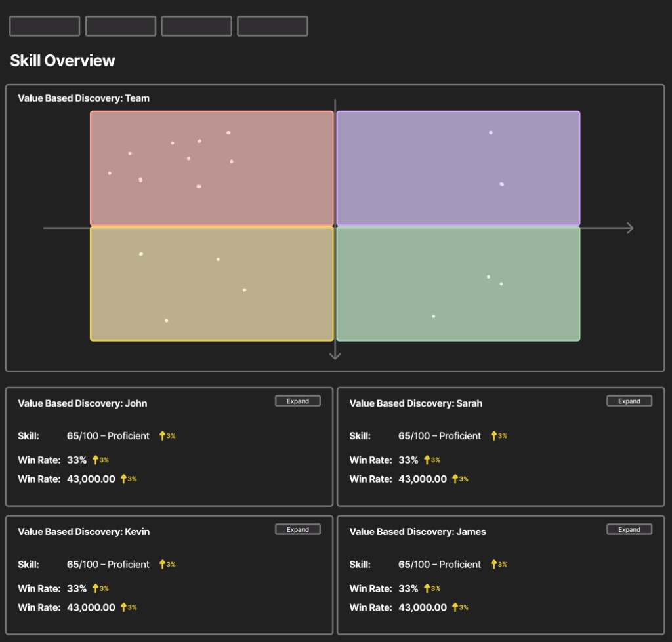This screenshot has width=672, height=642.
Task: Click the yellow quadrant of the Team chart
Action: [x=212, y=284]
